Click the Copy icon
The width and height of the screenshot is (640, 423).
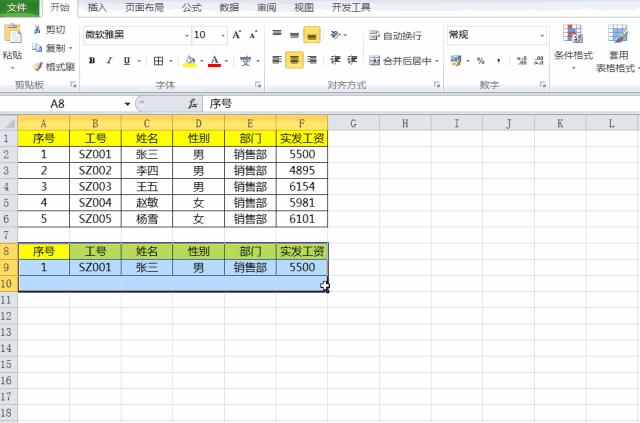[37, 48]
